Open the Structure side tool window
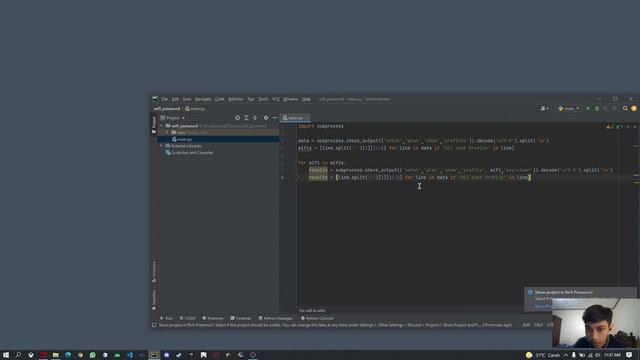 (154, 272)
